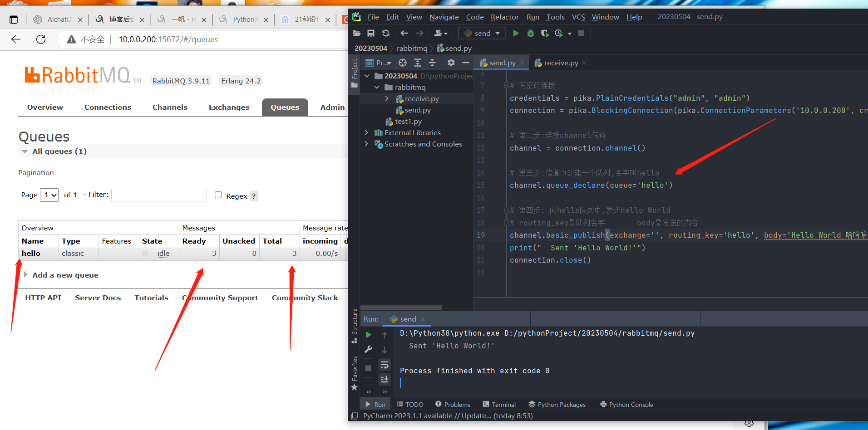Open the Server Docs link
Image resolution: width=868 pixels, height=430 pixels.
tap(98, 298)
